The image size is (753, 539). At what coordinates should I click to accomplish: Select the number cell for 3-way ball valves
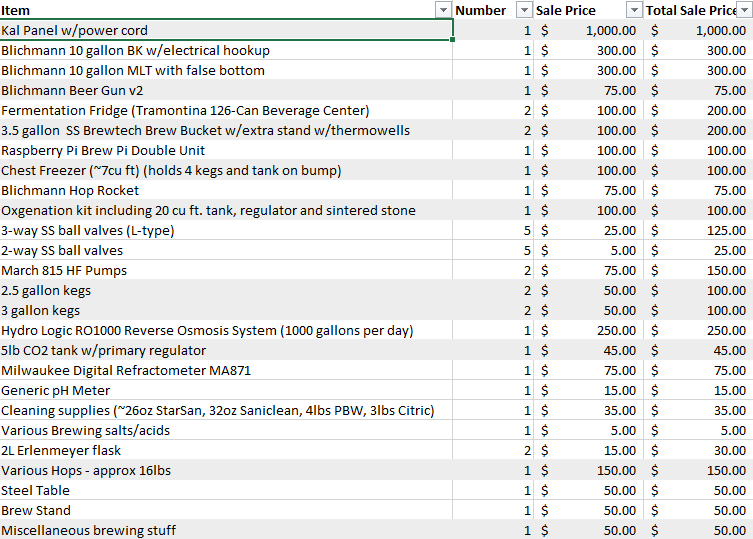(493, 230)
